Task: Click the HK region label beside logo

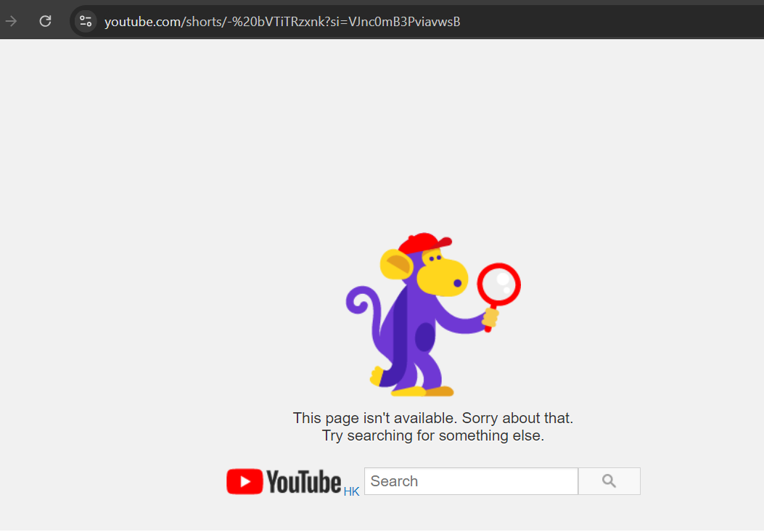Action: [x=351, y=491]
